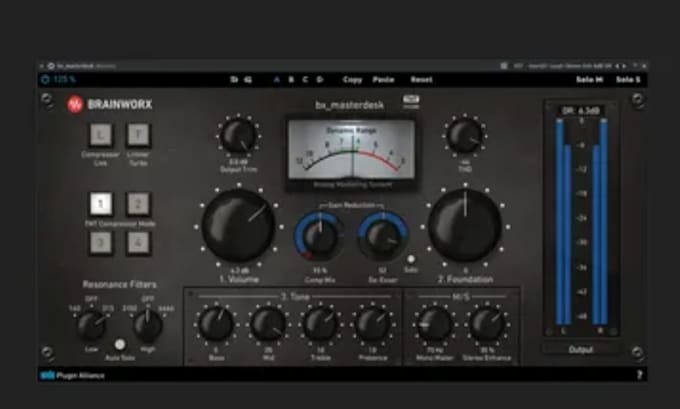Click the Comp Mix knob
Screen dimensions: 680x409
320,236
